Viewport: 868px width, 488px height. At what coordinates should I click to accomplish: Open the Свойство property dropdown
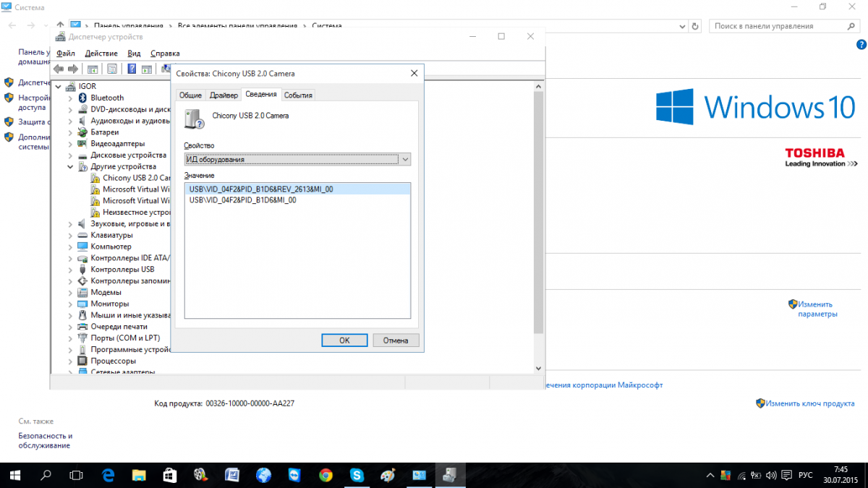(x=297, y=159)
